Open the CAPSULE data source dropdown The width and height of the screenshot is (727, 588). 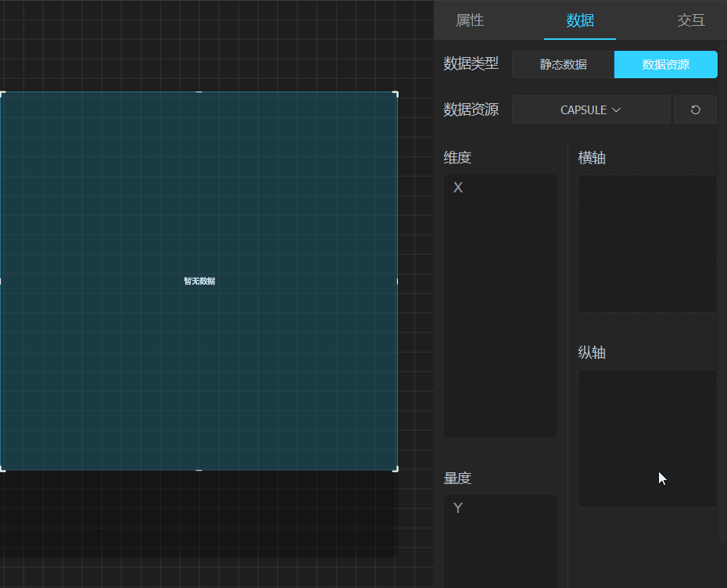[591, 110]
